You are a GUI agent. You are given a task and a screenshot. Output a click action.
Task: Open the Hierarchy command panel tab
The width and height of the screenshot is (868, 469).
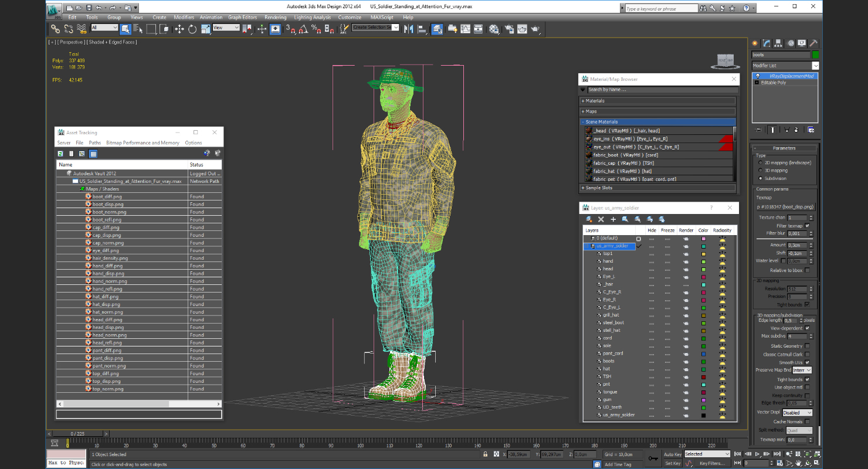(778, 43)
